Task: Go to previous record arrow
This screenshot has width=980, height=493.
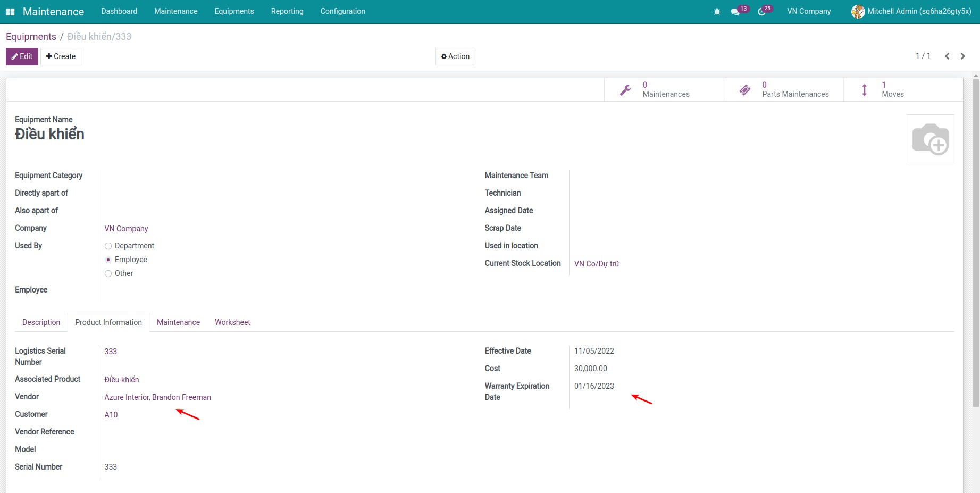Action: tap(947, 56)
